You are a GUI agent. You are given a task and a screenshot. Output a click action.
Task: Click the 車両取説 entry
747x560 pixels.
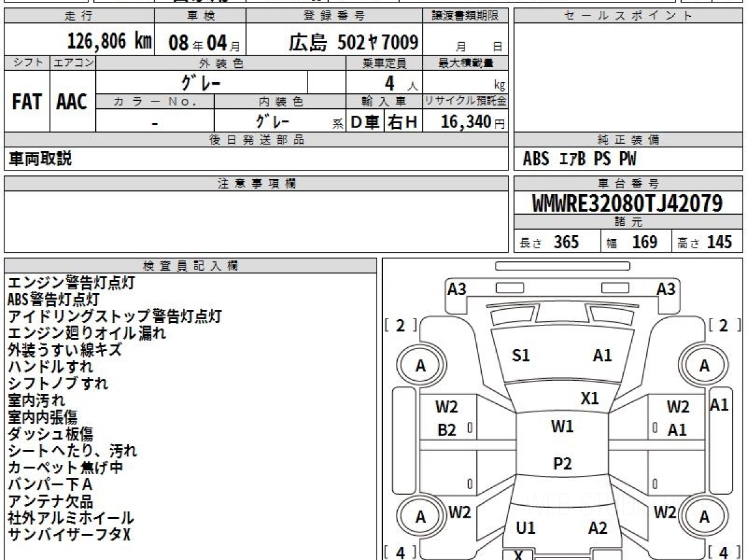[x=40, y=159]
